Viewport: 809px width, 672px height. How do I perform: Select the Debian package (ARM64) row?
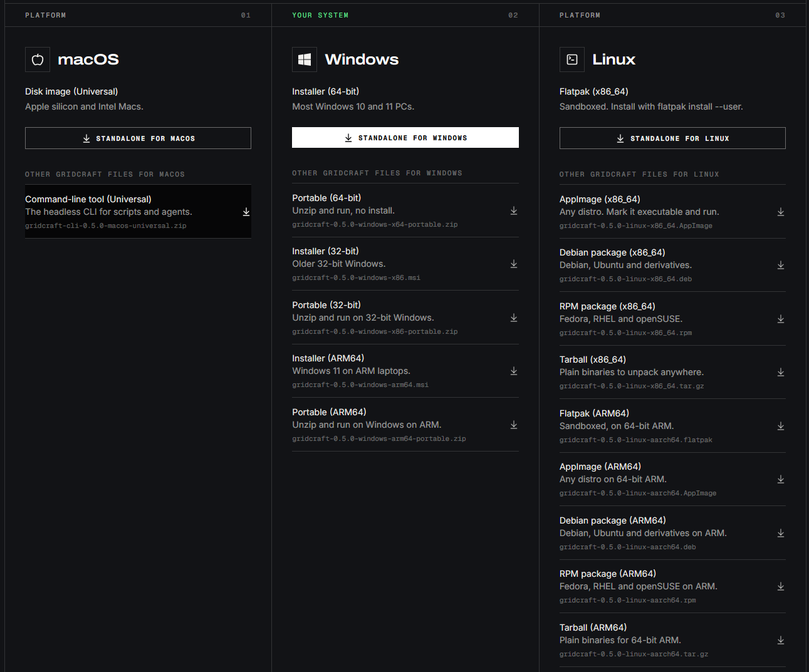[x=672, y=533]
